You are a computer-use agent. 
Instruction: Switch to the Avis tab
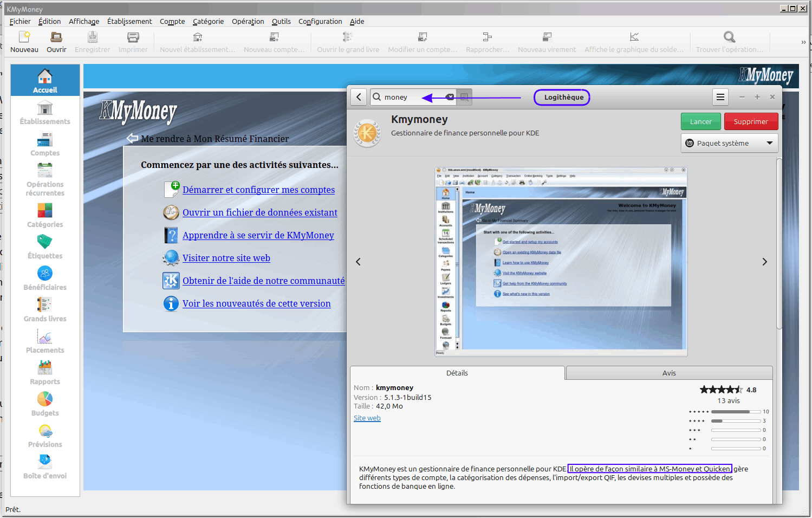[x=668, y=373]
